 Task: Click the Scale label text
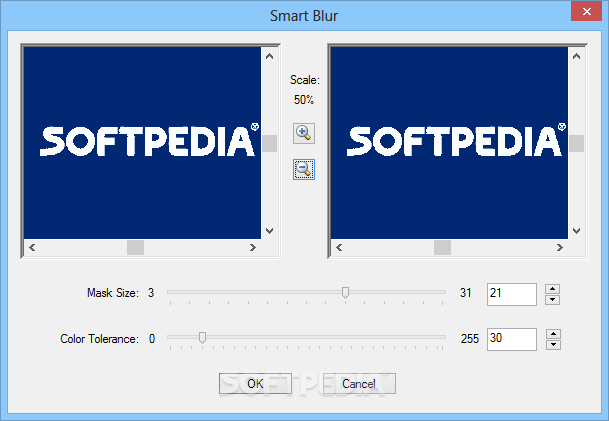pos(305,80)
